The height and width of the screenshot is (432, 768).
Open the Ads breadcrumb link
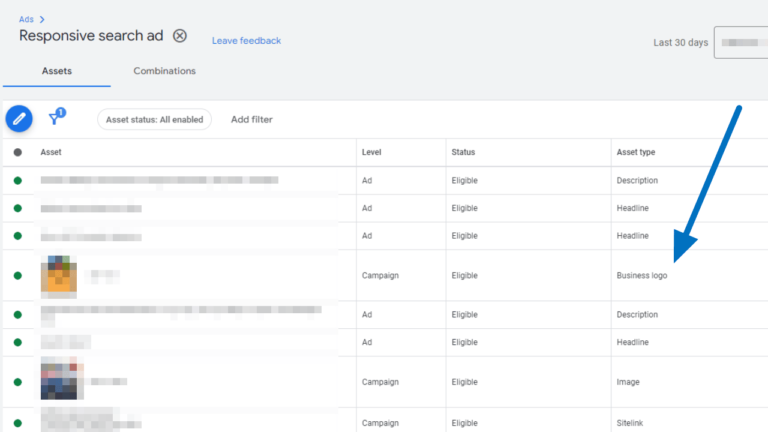pos(26,19)
